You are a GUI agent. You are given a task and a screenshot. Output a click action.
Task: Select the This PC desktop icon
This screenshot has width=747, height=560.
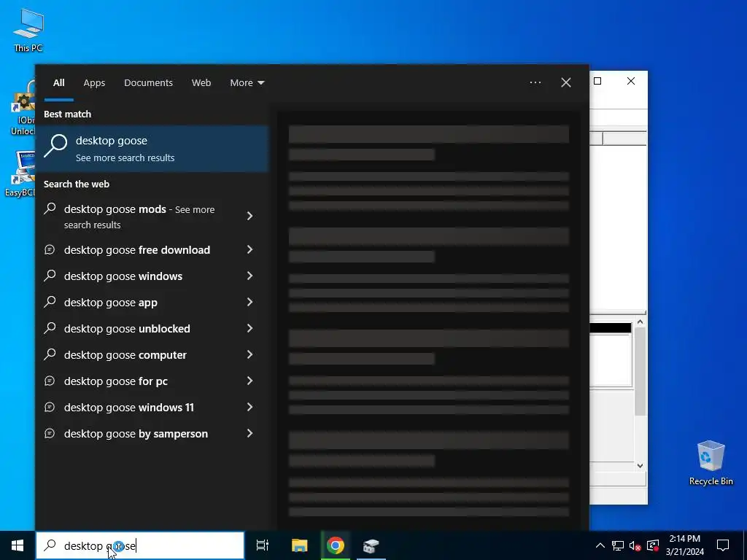point(28,30)
